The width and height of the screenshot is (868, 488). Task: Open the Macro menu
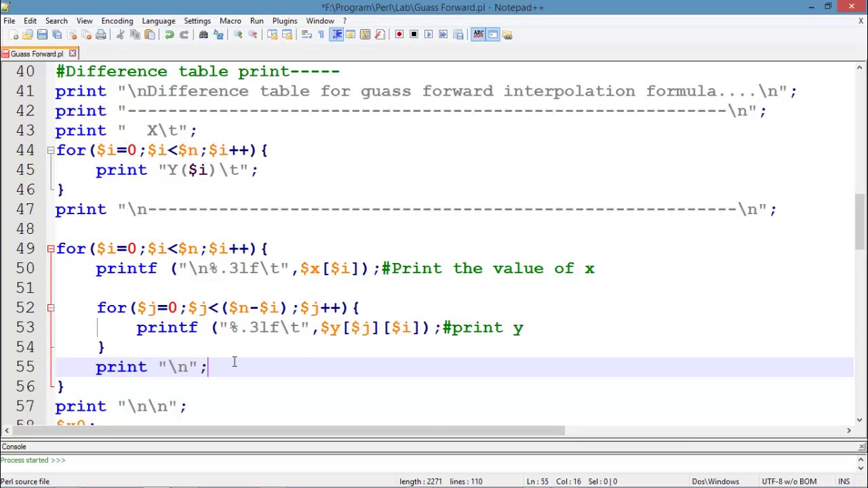click(x=230, y=21)
